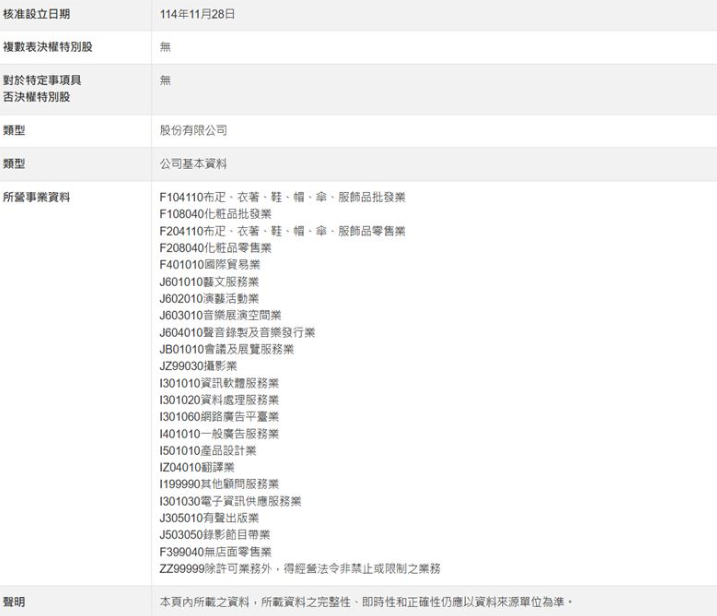Click JB01010會議及展覽服務業 entry

click(226, 349)
